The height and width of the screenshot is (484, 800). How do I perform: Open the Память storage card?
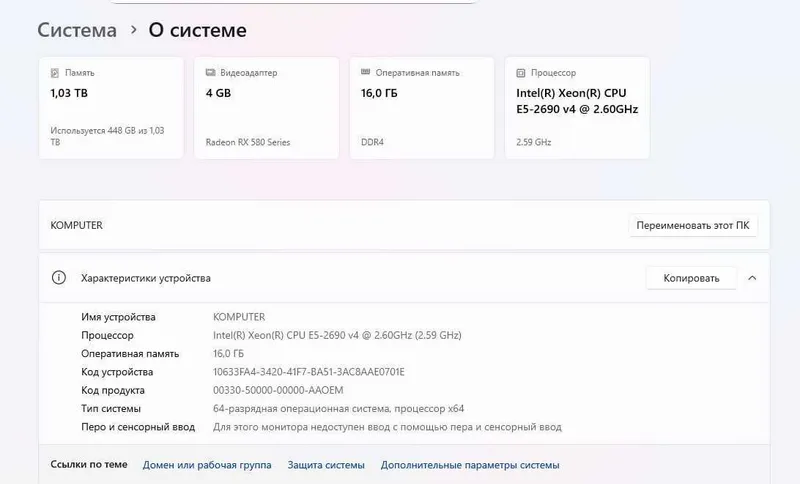111,108
